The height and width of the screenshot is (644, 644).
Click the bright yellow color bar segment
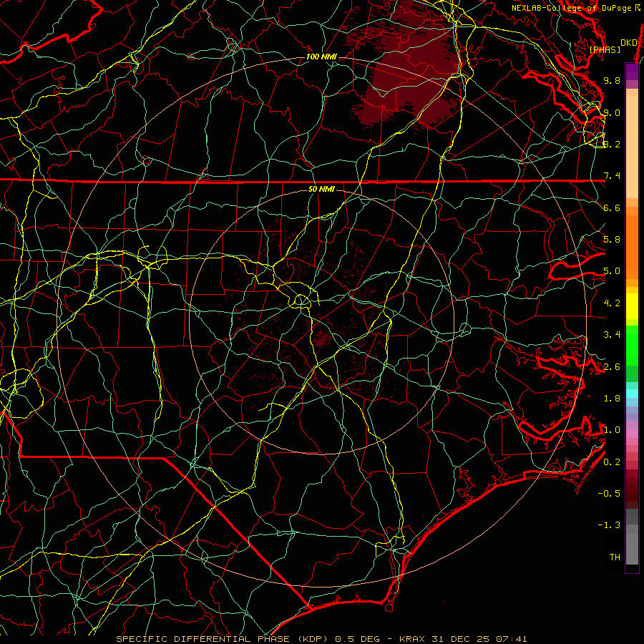point(632,306)
